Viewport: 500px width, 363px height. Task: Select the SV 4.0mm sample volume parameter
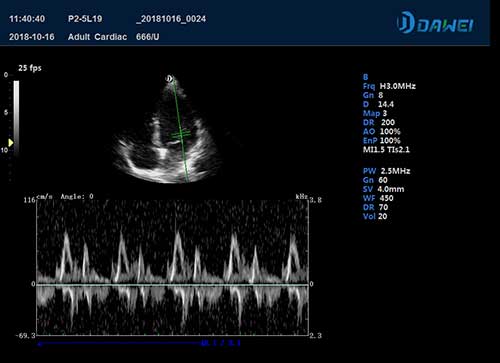click(x=383, y=189)
